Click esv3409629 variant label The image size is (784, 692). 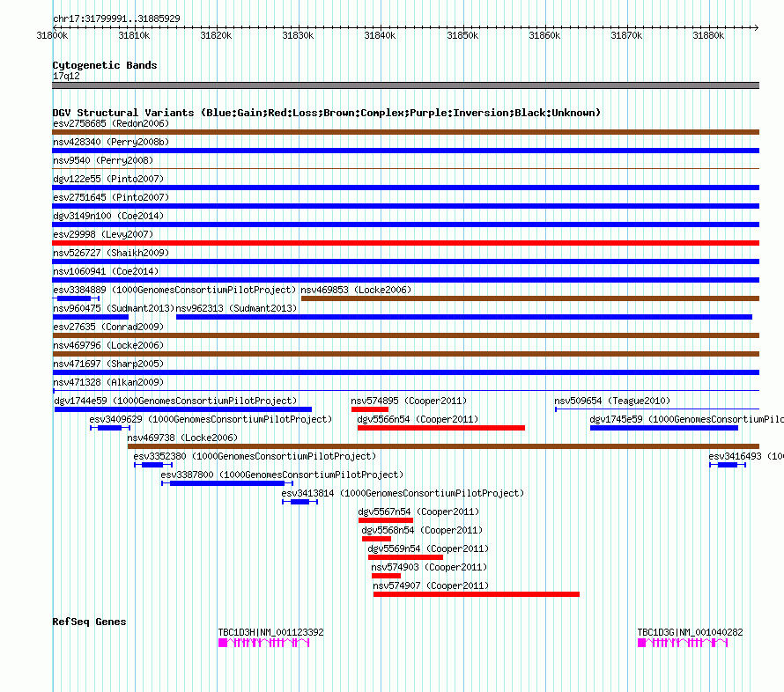pos(211,419)
